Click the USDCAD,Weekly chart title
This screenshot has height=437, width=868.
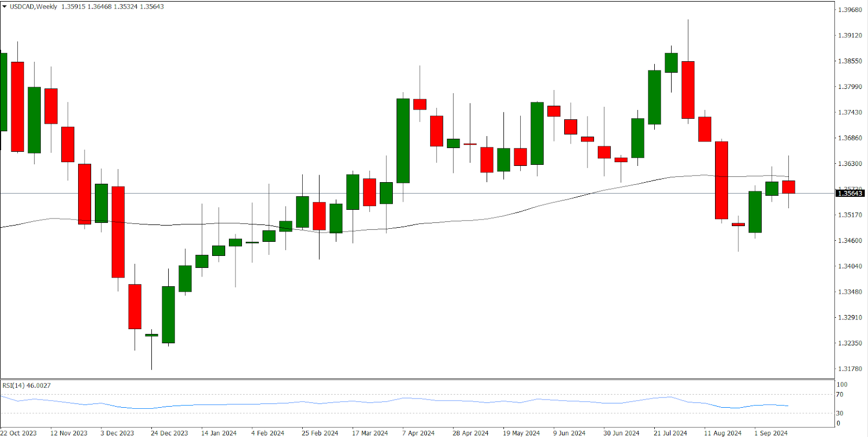coord(34,7)
